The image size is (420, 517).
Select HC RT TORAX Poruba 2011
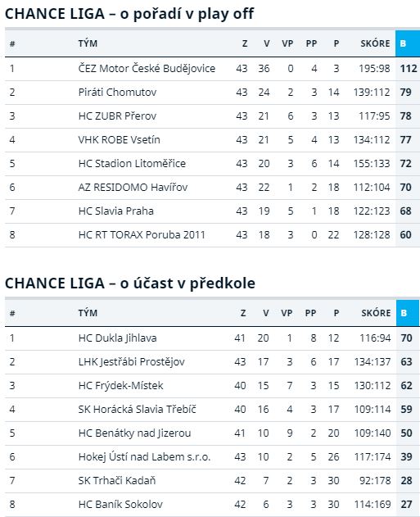142,235
